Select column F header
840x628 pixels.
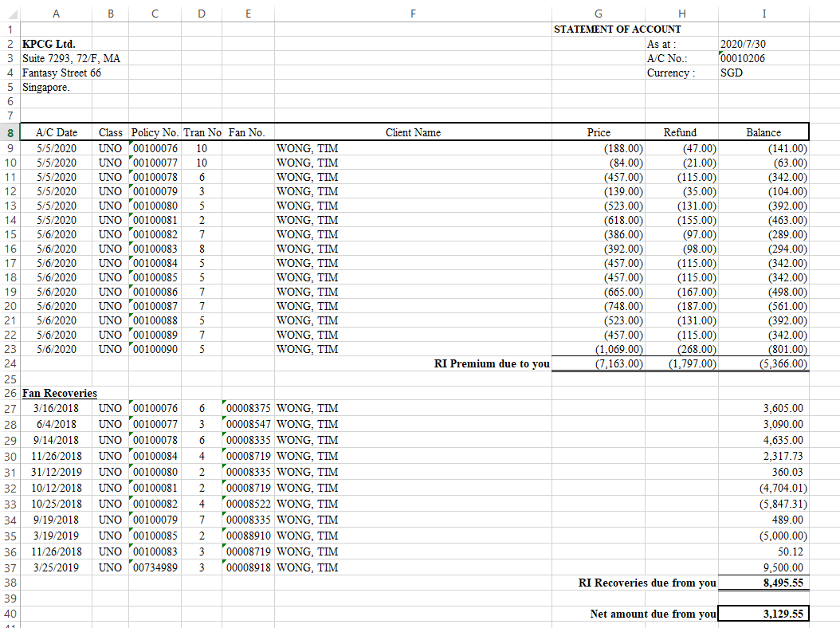click(413, 14)
